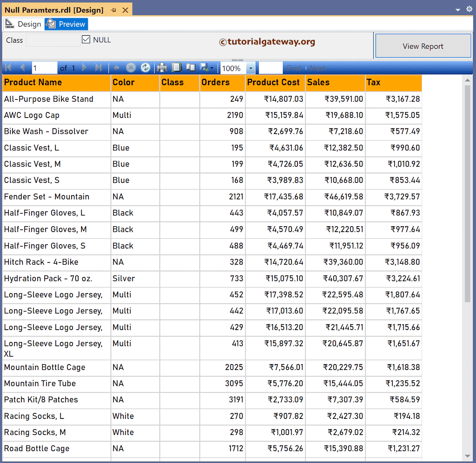Open the Page Setup icon
Screen dimensions: 476x463
[191, 68]
